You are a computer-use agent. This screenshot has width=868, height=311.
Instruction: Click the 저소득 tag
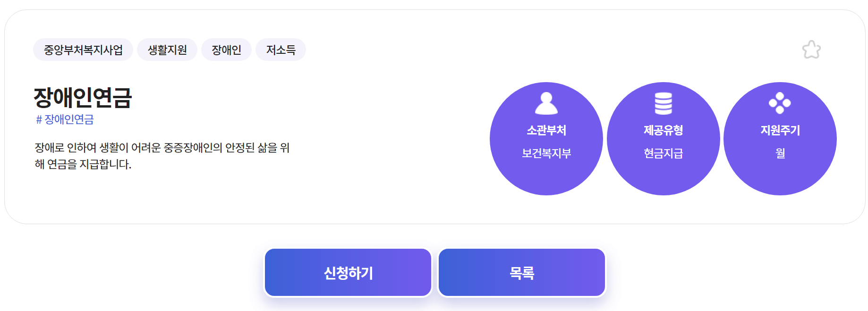click(281, 49)
